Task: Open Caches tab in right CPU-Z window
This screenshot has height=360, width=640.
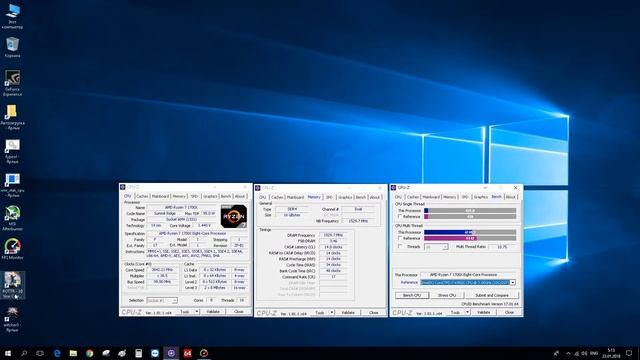Action: click(x=413, y=197)
